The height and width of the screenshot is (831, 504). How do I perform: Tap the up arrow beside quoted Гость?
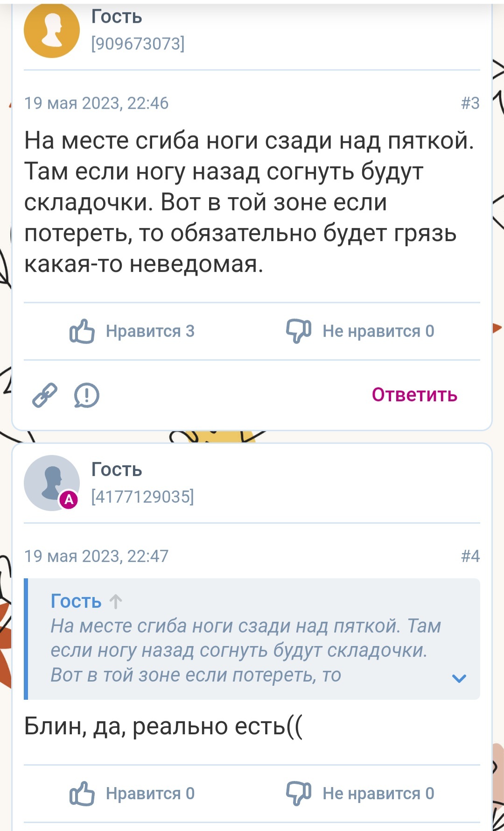coord(116,601)
